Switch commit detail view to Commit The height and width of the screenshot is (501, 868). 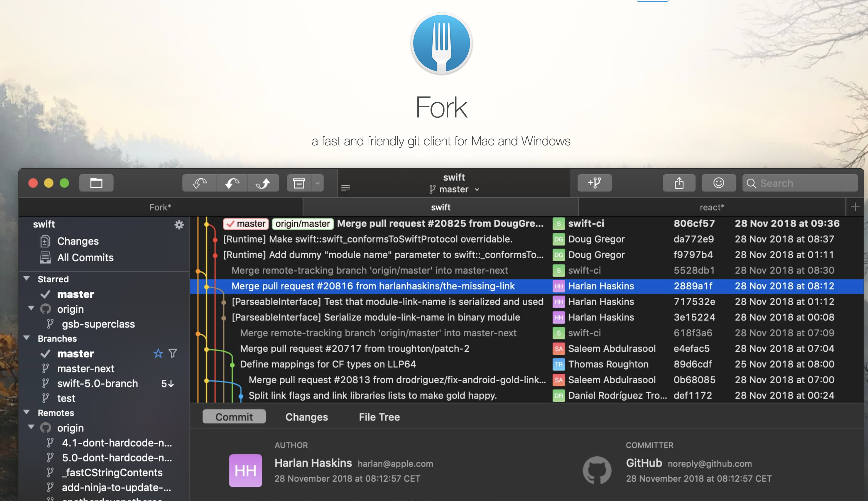234,417
